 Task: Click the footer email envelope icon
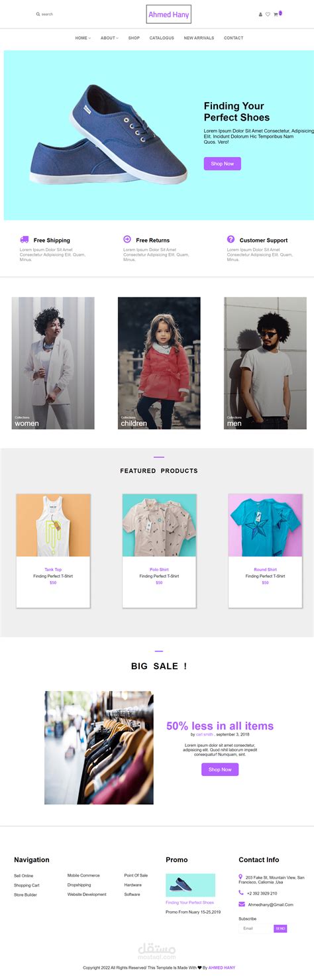pos(242,904)
